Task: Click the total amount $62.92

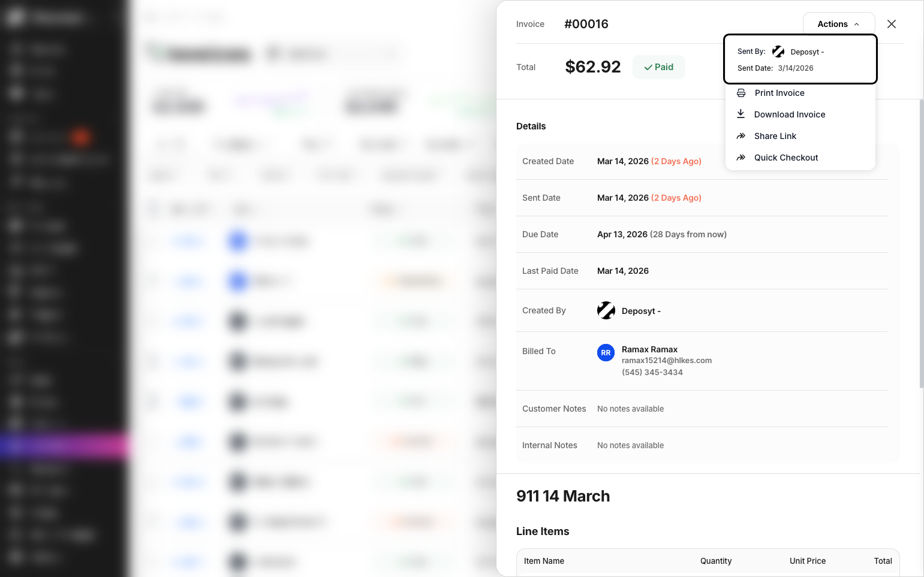Action: (x=593, y=67)
